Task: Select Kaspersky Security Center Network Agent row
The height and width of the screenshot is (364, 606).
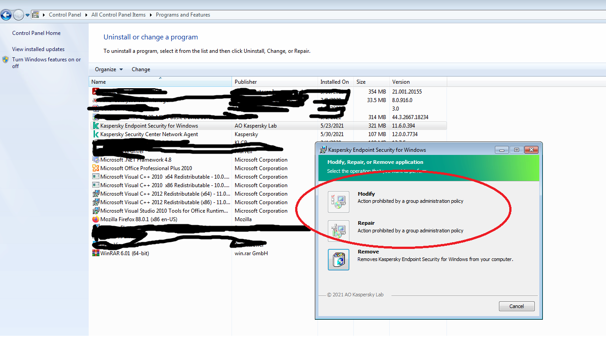Action: click(x=268, y=134)
